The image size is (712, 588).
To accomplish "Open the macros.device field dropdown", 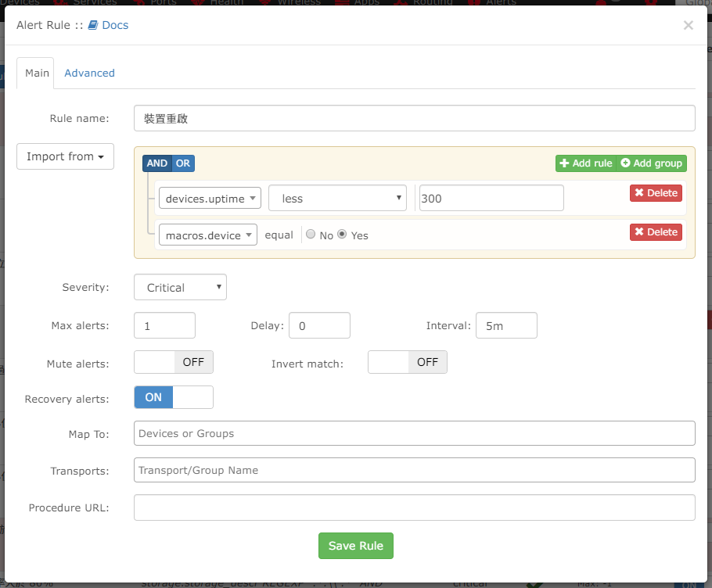I will point(208,235).
